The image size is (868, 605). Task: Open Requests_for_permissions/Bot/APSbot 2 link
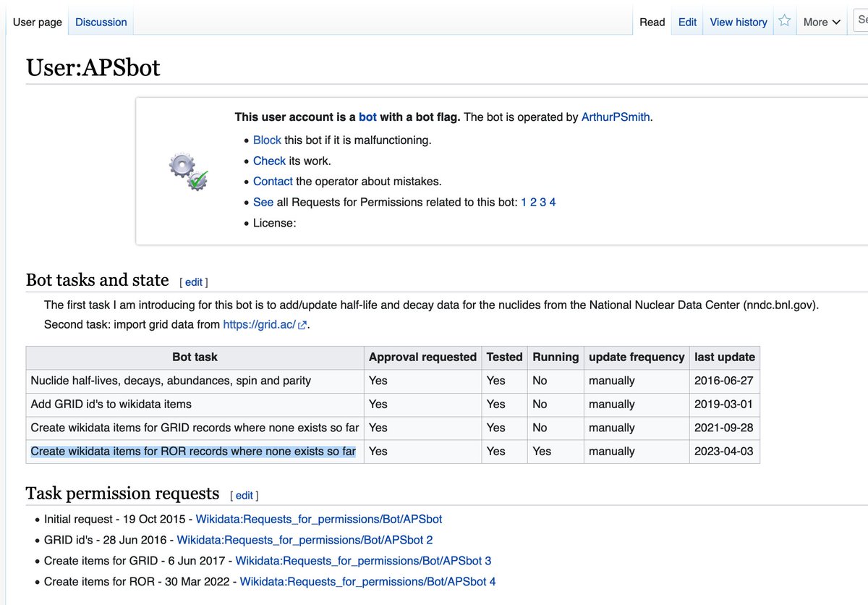[x=305, y=540]
